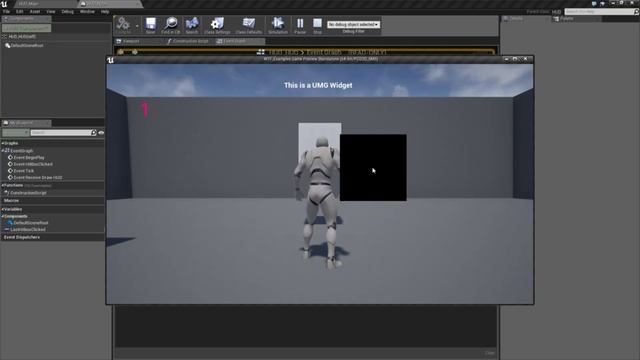Click the Event Dispatchers section header
Viewport: 640px width, 360px height.
[x=22, y=238]
